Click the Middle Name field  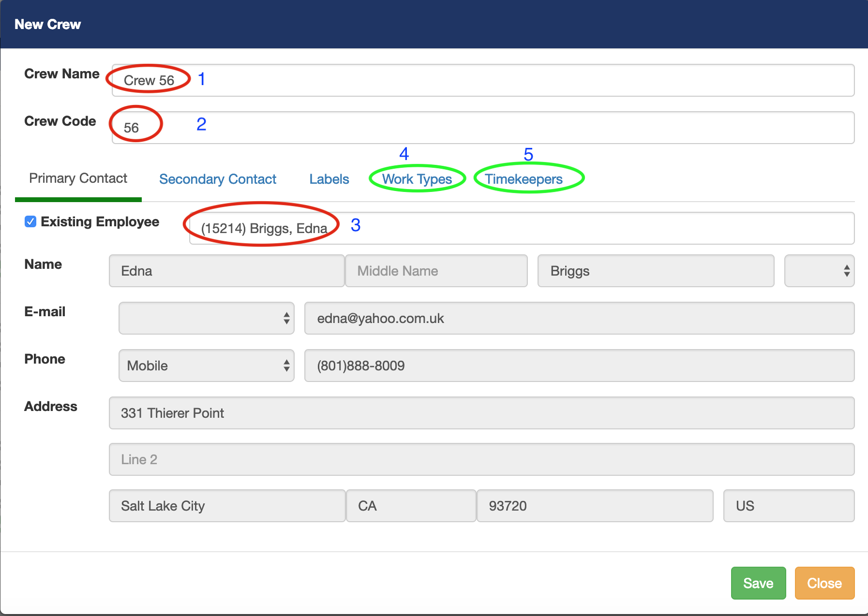coord(436,271)
